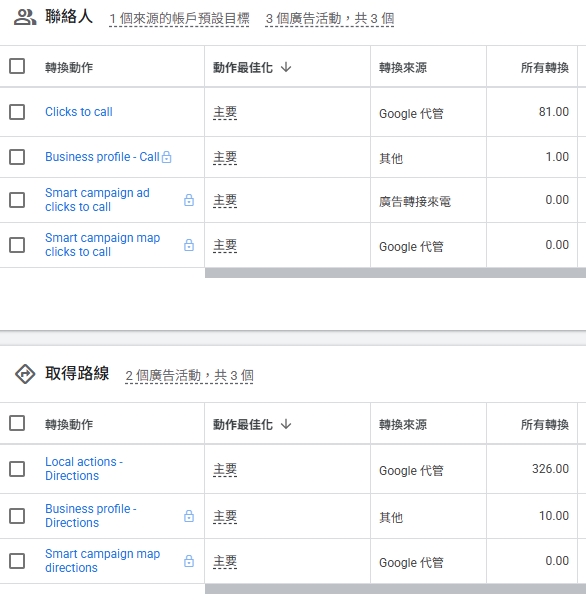The image size is (586, 602).
Task: Click Google 代管 source in Clicks to call row
Action: coord(411,114)
